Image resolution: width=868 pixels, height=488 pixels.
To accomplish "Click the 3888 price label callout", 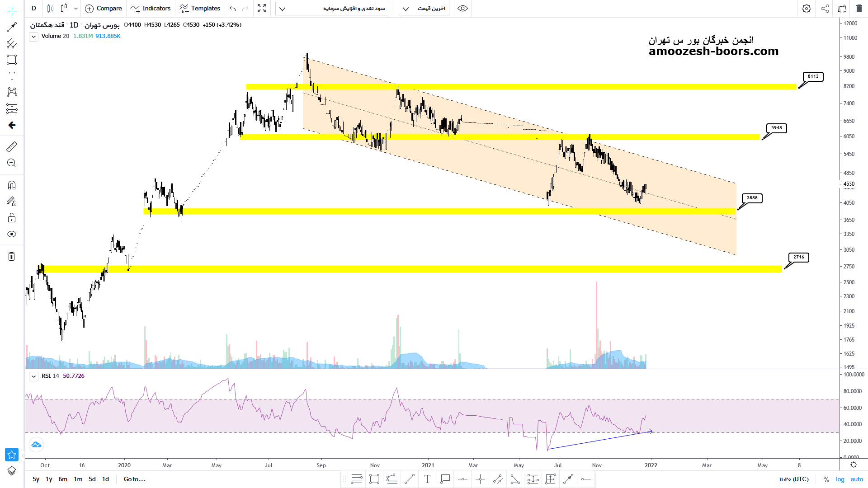I will coord(752,198).
